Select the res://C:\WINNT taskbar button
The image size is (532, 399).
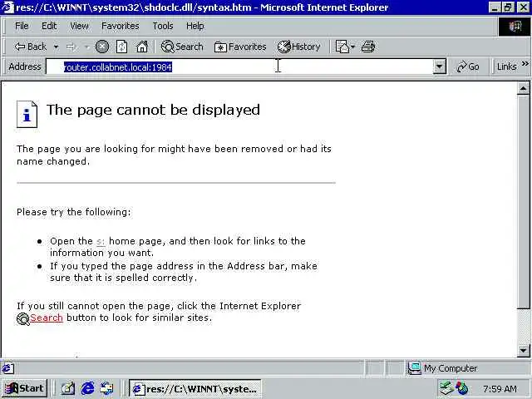click(195, 388)
